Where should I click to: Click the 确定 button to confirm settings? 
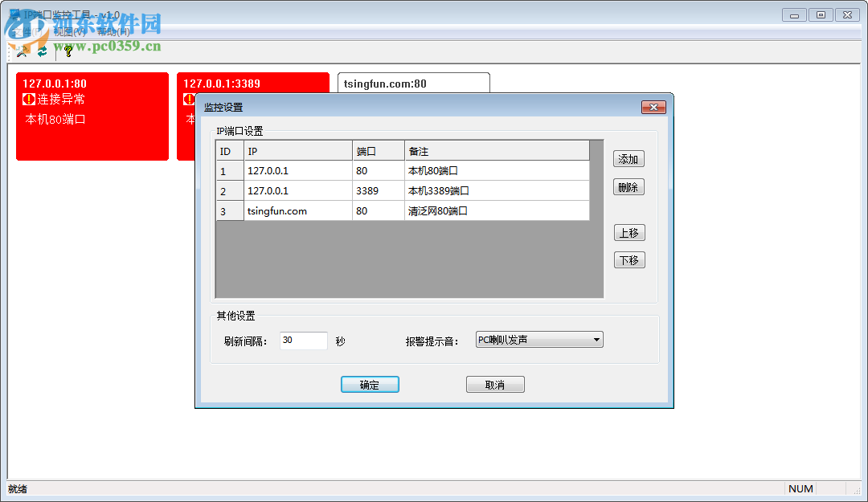370,384
